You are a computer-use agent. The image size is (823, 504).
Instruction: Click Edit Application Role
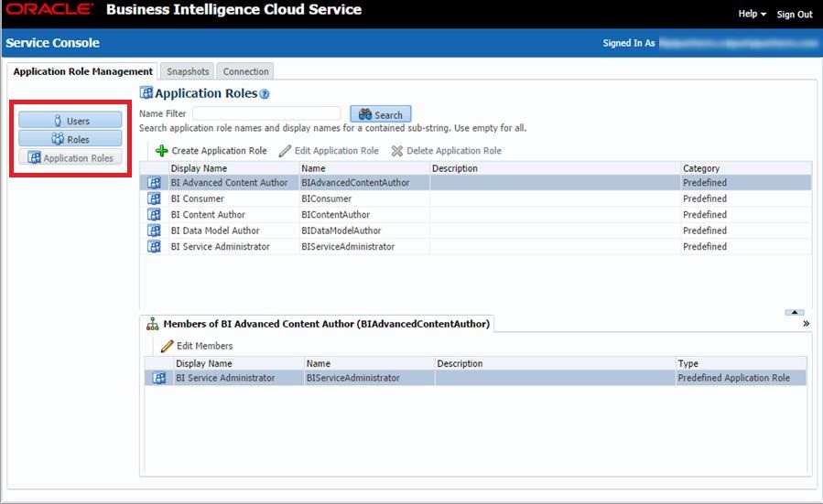(329, 151)
